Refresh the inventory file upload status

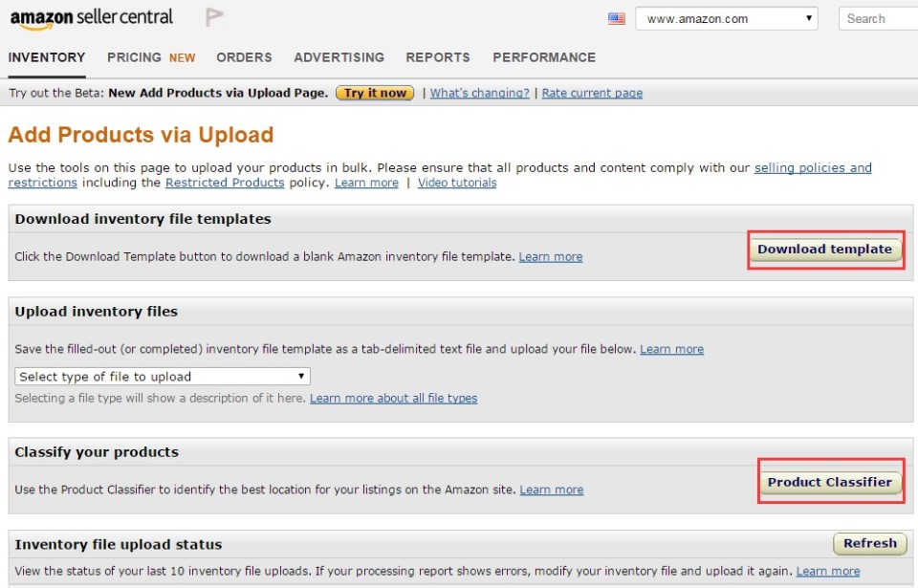869,544
